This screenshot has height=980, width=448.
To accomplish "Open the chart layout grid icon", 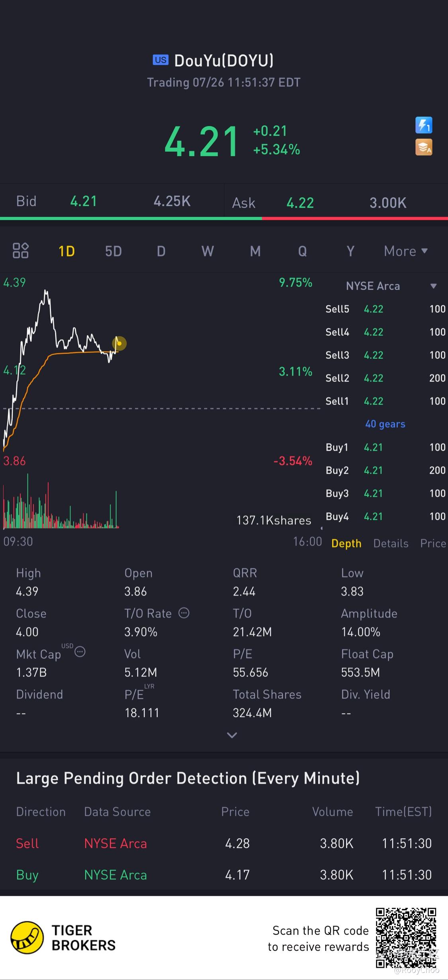I will pyautogui.click(x=20, y=251).
